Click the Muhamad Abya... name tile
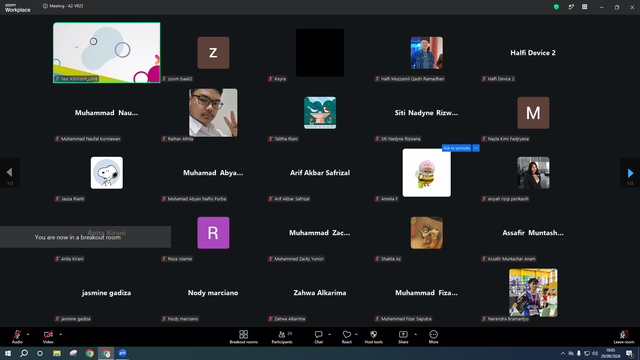The width and height of the screenshot is (640, 360). (x=213, y=173)
